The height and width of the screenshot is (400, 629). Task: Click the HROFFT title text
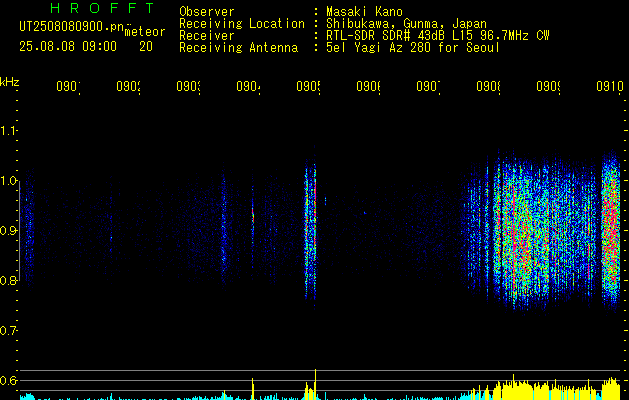(x=103, y=8)
